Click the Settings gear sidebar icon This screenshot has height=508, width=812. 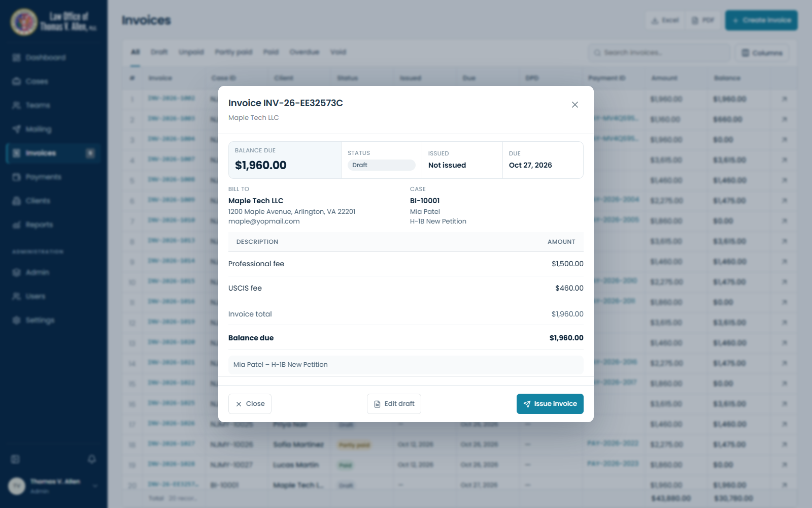pos(16,320)
